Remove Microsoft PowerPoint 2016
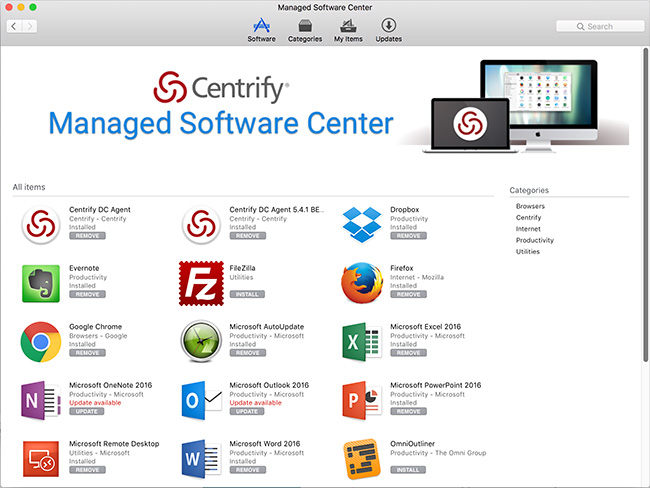The image size is (650, 488). coord(408,412)
